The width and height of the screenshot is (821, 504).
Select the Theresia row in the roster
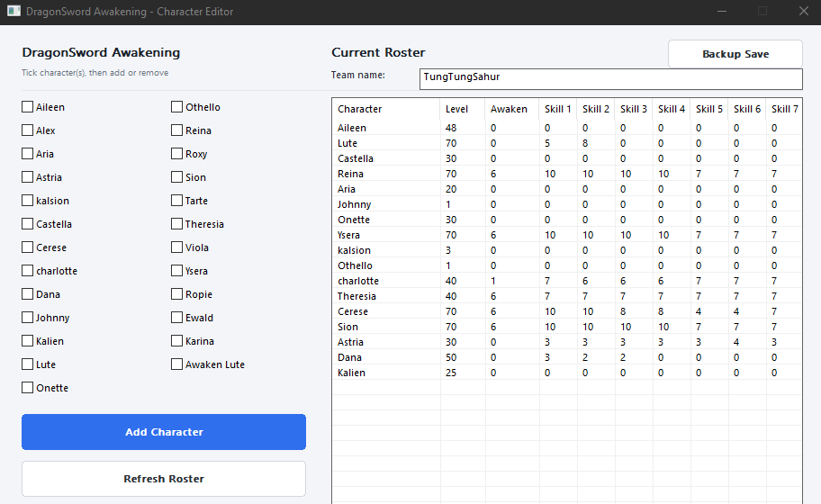point(566,296)
